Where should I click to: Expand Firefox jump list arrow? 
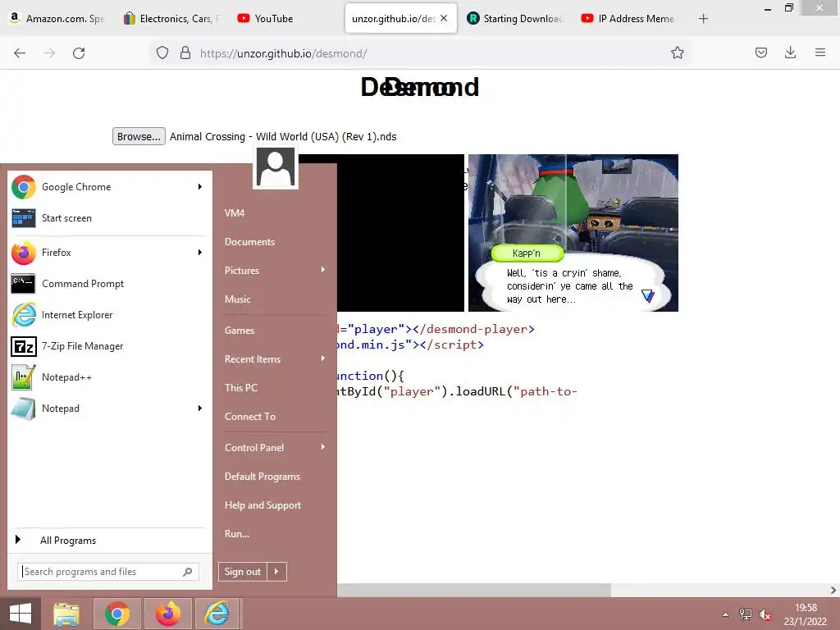tap(200, 253)
